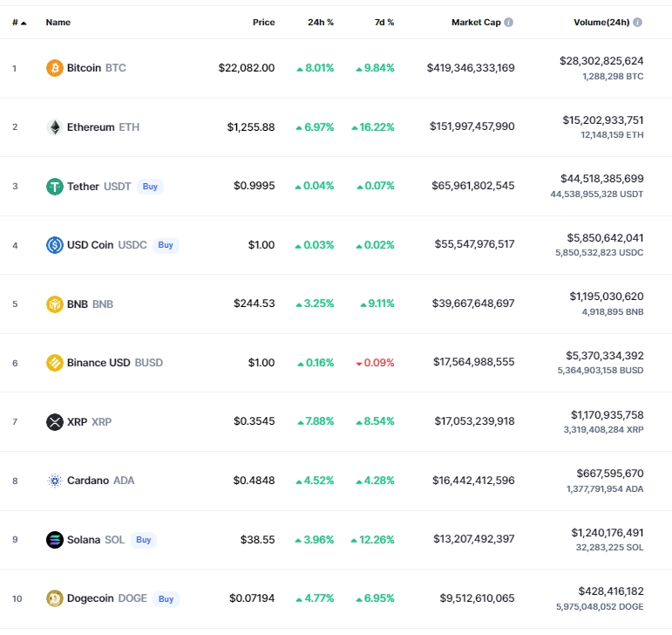Viewport: 672px width, 635px height.
Task: Click the Market Cap info icon
Action: click(508, 23)
